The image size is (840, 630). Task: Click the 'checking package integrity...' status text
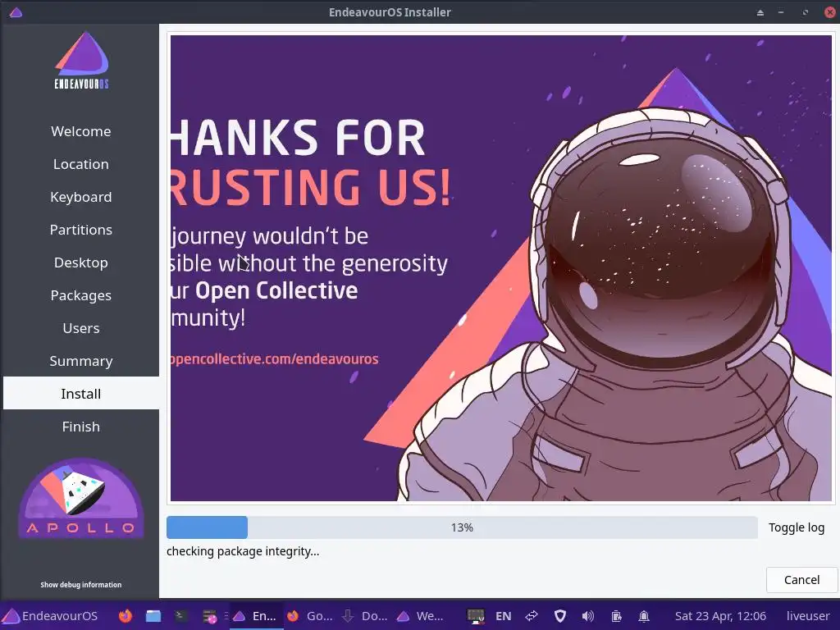(243, 551)
